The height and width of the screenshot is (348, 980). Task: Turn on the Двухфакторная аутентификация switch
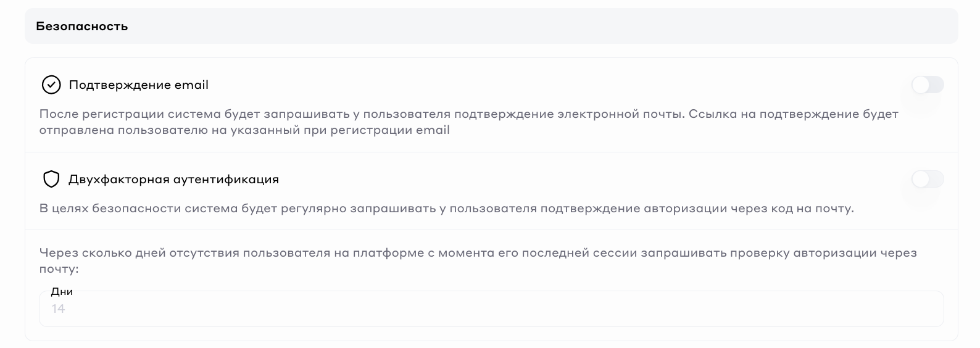tap(927, 180)
